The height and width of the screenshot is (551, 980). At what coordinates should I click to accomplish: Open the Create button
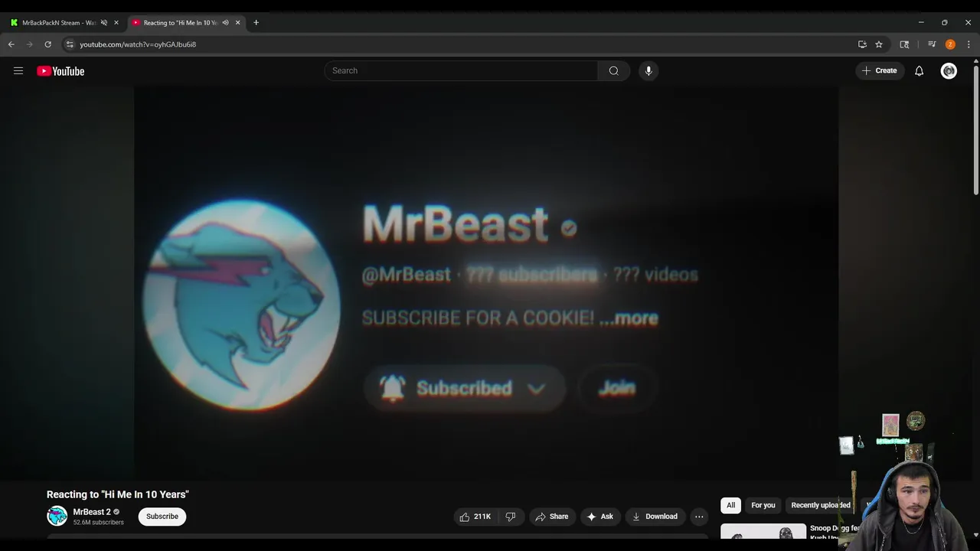click(879, 70)
